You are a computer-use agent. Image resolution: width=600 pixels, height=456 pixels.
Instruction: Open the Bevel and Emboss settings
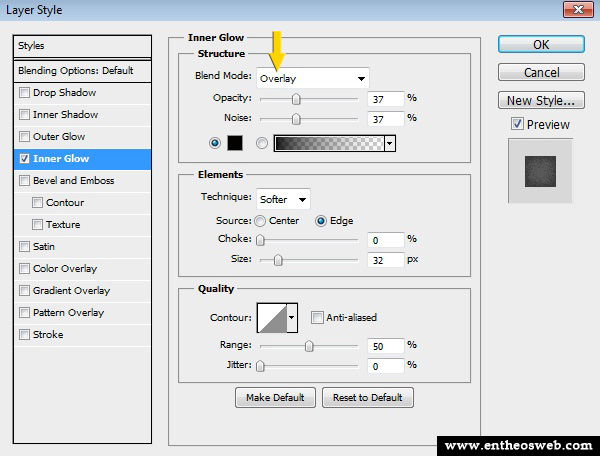(x=74, y=181)
